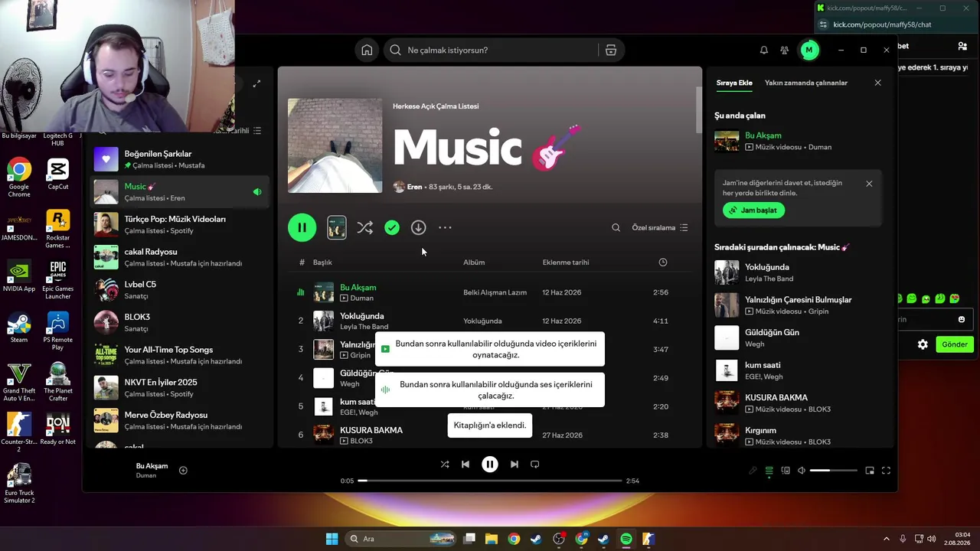
Task: Open Özel sıralama sort dropdown
Action: click(660, 227)
